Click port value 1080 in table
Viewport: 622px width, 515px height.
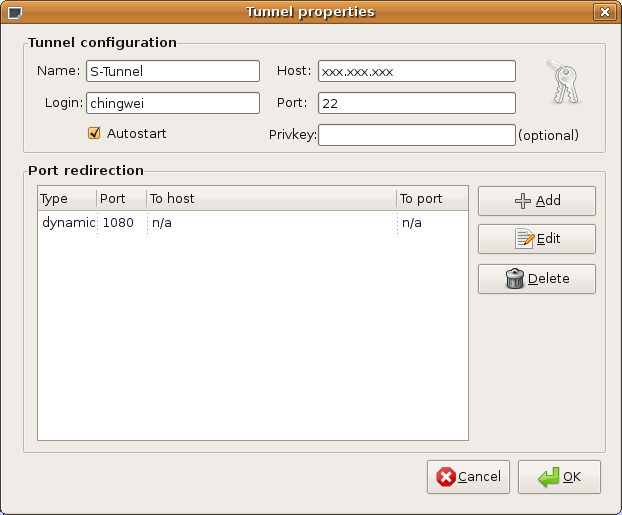(118, 223)
